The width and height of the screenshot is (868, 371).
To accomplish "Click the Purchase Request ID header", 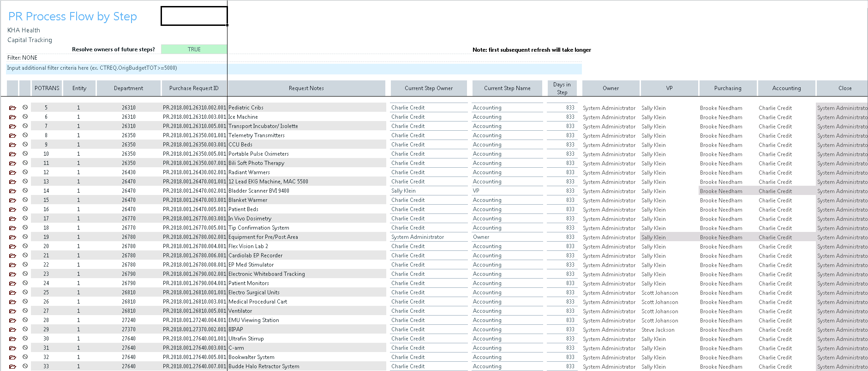I will point(194,88).
